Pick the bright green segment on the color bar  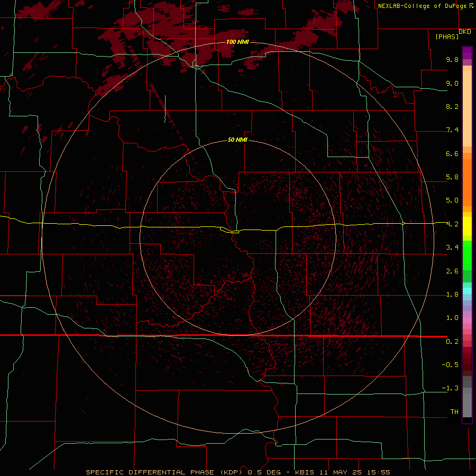click(x=467, y=255)
